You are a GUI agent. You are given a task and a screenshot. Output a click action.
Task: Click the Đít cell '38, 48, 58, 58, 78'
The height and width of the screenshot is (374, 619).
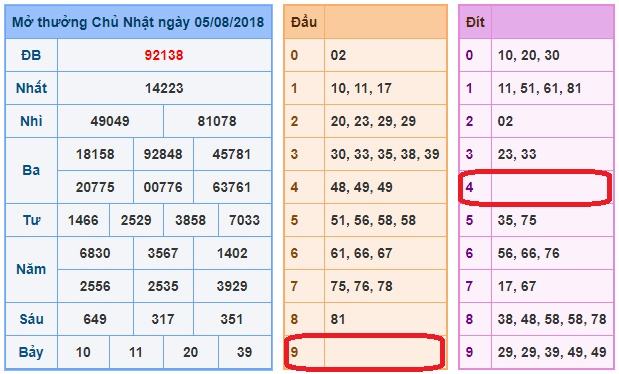(552, 319)
